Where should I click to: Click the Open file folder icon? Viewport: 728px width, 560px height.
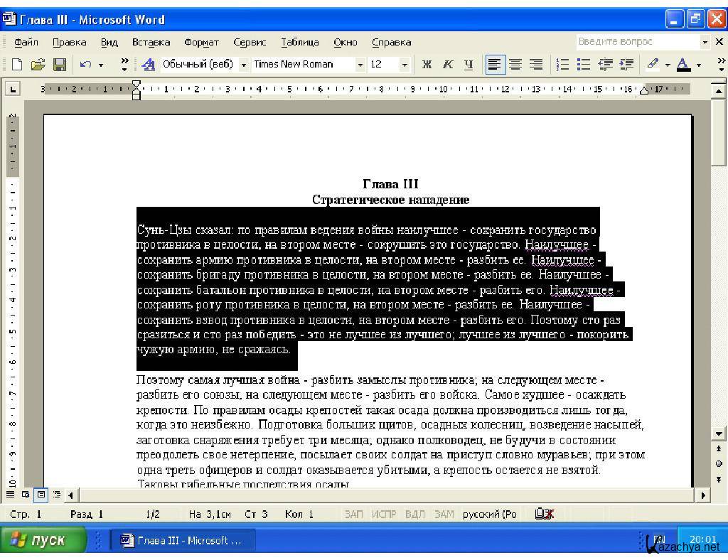pos(38,65)
